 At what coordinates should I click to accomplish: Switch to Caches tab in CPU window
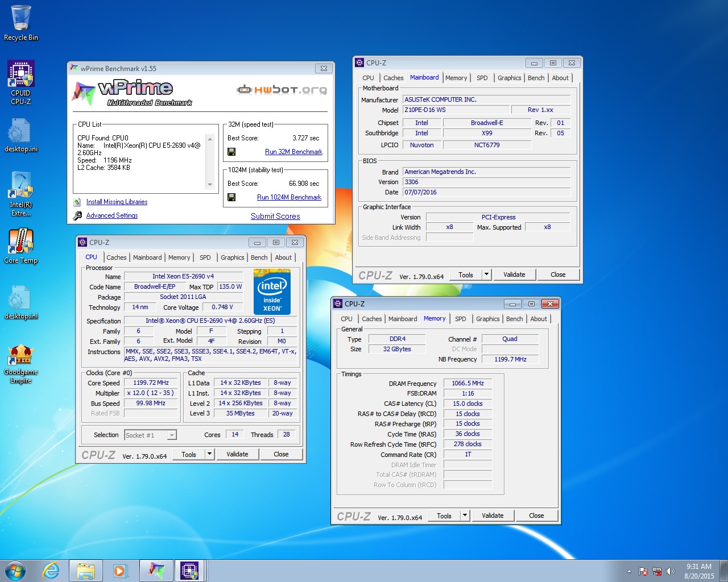117,257
